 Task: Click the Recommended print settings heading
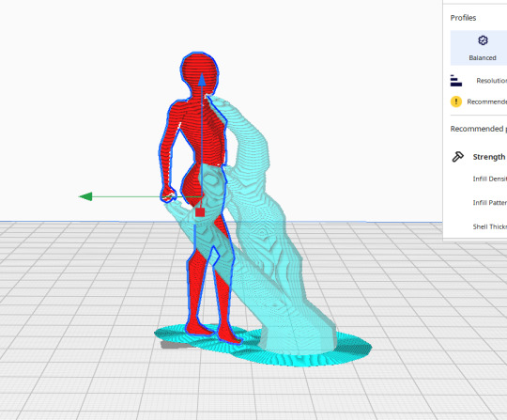pos(479,129)
